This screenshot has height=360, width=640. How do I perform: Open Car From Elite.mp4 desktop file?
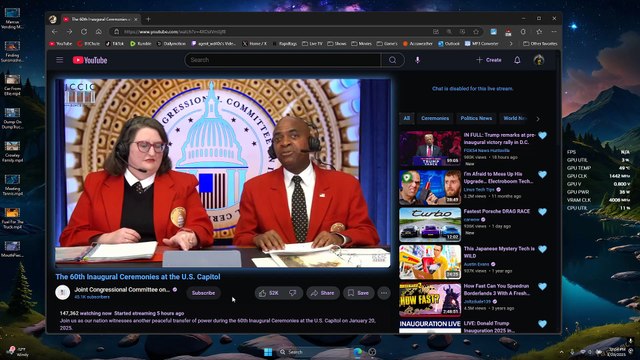[12, 85]
